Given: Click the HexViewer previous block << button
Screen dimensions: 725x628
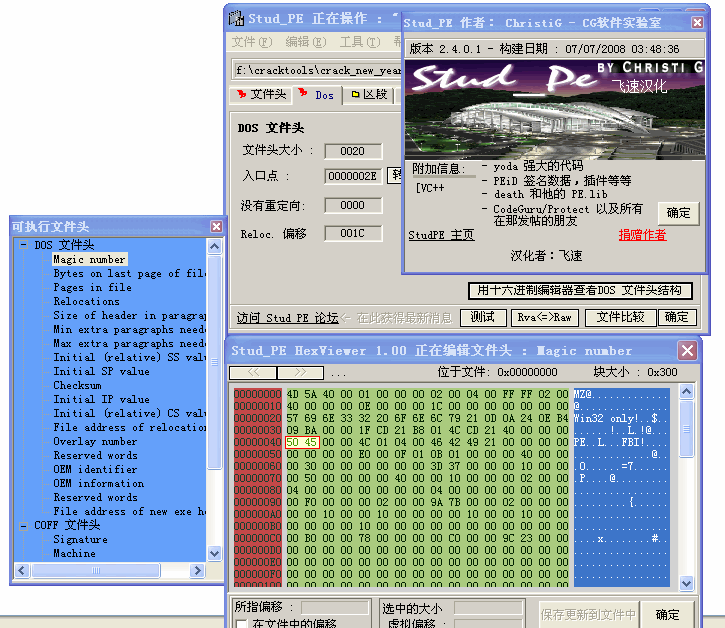Looking at the screenshot, I should (x=253, y=372).
